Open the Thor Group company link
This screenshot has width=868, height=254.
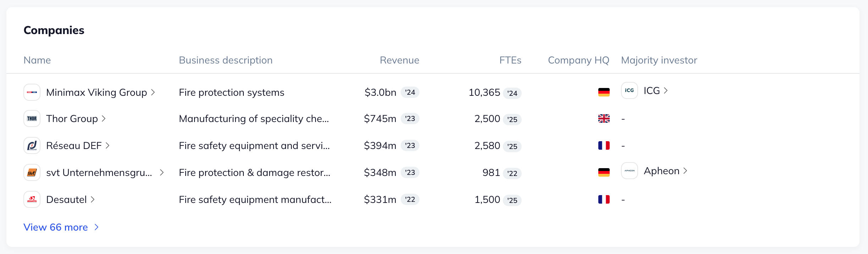pos(72,118)
